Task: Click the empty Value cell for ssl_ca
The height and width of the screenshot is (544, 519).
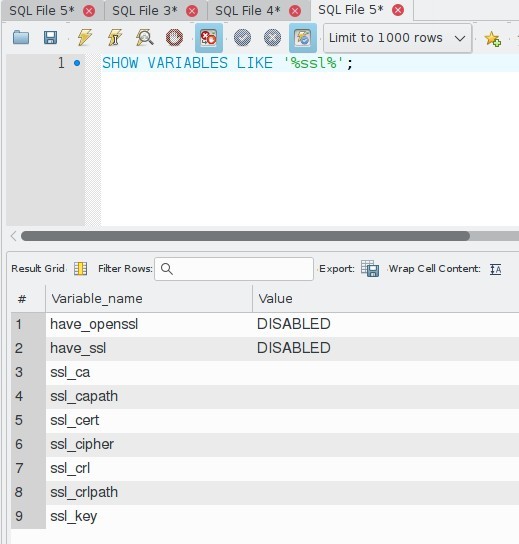Action: click(x=386, y=372)
